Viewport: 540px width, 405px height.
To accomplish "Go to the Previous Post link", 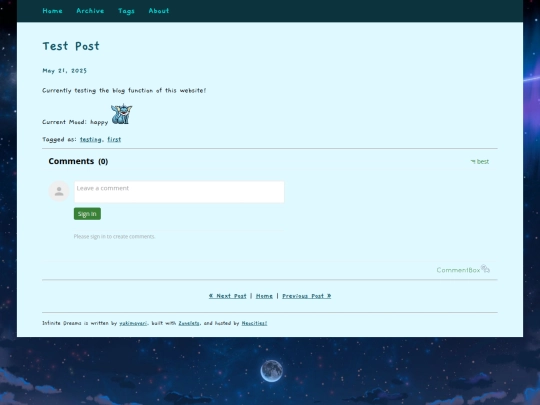I will [x=307, y=296].
